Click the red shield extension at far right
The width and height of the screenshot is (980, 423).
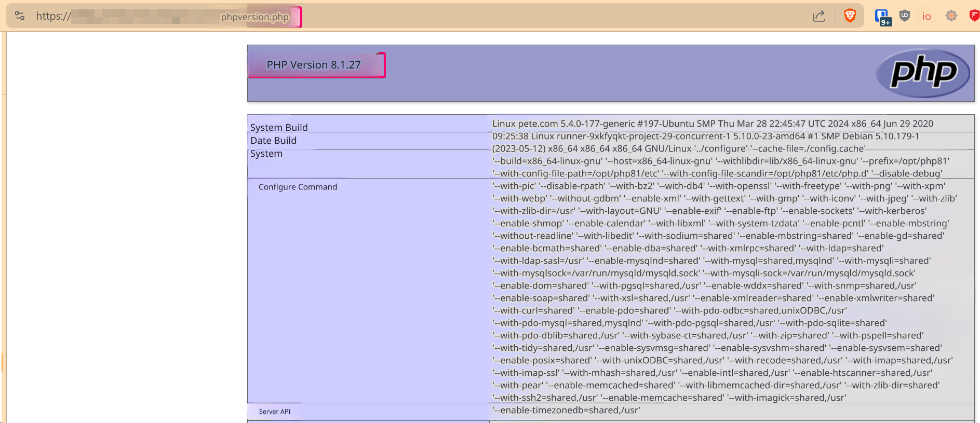(x=974, y=16)
